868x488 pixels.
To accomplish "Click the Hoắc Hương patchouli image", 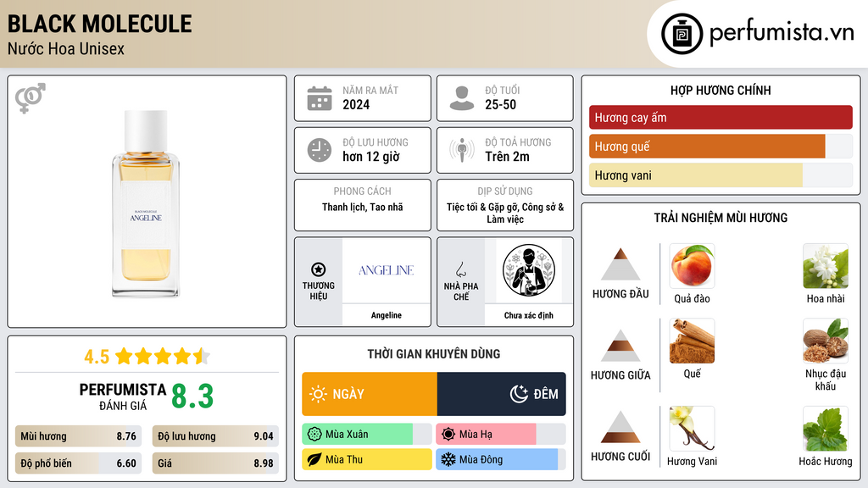I will (826, 429).
